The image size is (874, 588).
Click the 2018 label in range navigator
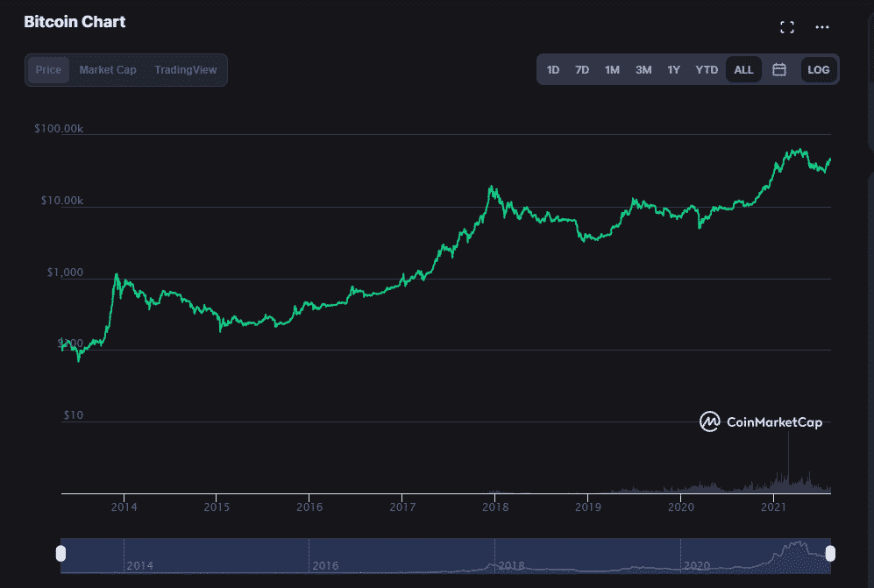tap(511, 566)
